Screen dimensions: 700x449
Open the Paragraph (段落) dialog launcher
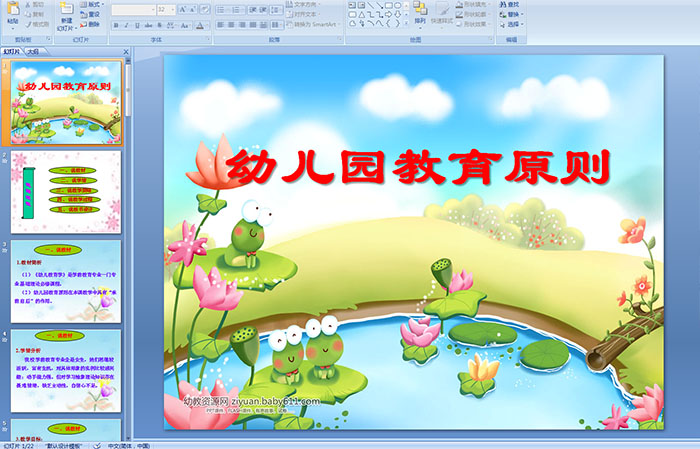(x=340, y=40)
